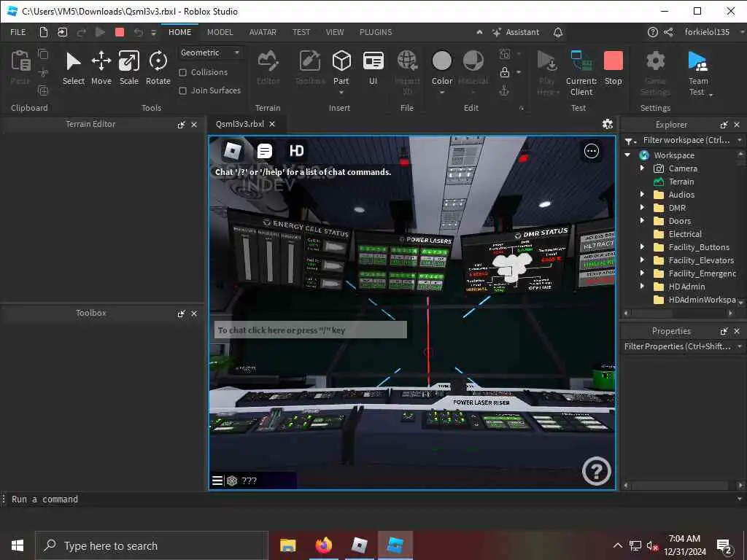Screen dimensions: 747x560
Task: Open the forkielol135 account menu
Action: pos(707,32)
